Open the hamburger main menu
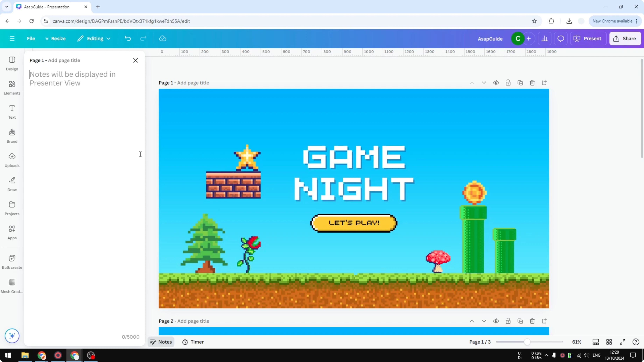This screenshot has width=644, height=362. 12,38
